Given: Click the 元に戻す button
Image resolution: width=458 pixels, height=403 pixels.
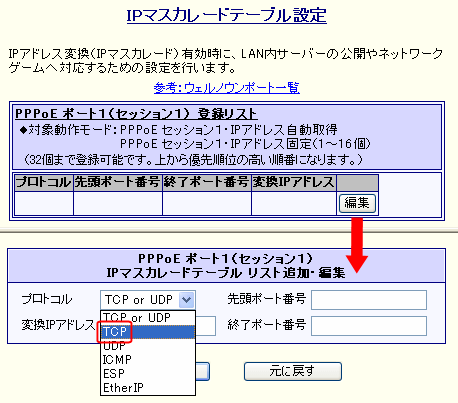Looking at the screenshot, I should click(293, 371).
